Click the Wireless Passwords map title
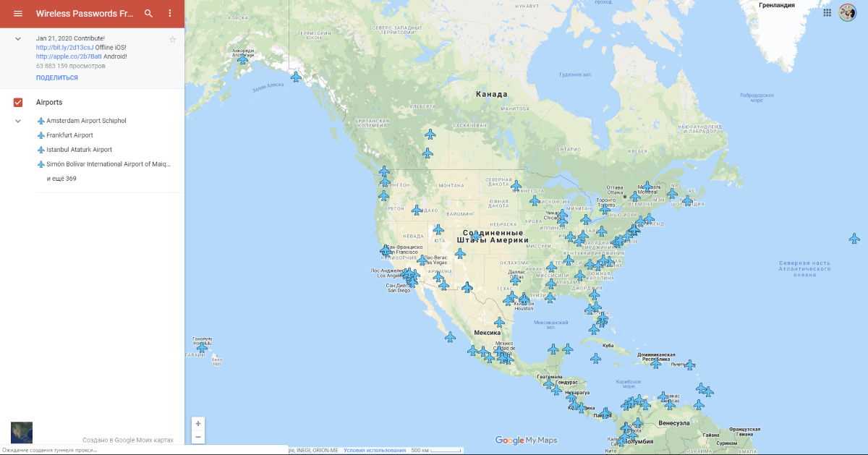The width and height of the screenshot is (868, 455). pos(85,14)
